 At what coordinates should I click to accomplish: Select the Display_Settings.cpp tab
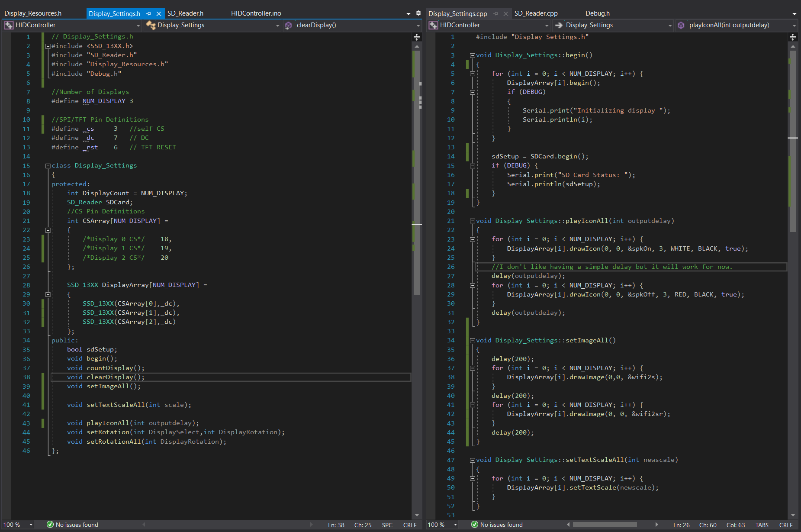click(457, 13)
